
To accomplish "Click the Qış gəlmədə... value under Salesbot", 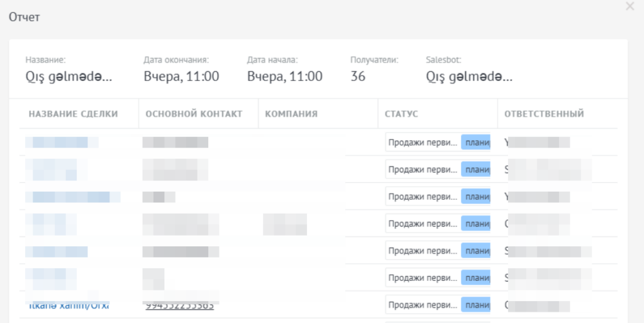I will pyautogui.click(x=469, y=76).
